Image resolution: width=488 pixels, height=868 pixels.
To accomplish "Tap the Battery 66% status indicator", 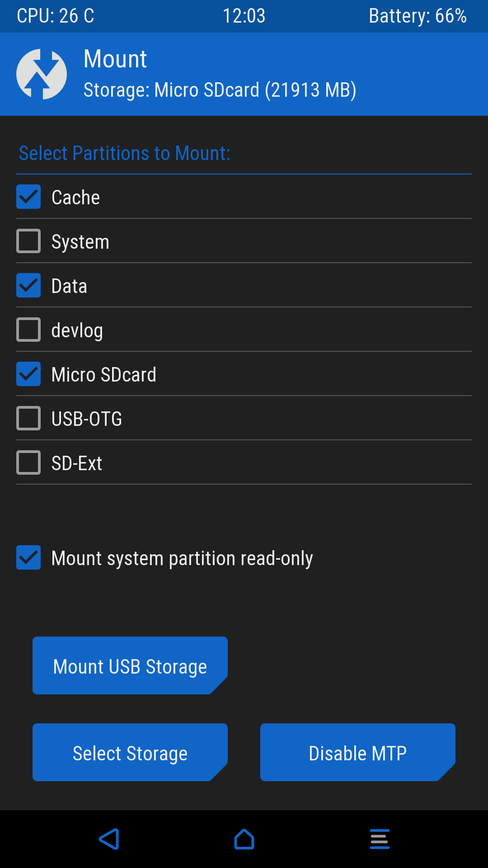I will (418, 16).
